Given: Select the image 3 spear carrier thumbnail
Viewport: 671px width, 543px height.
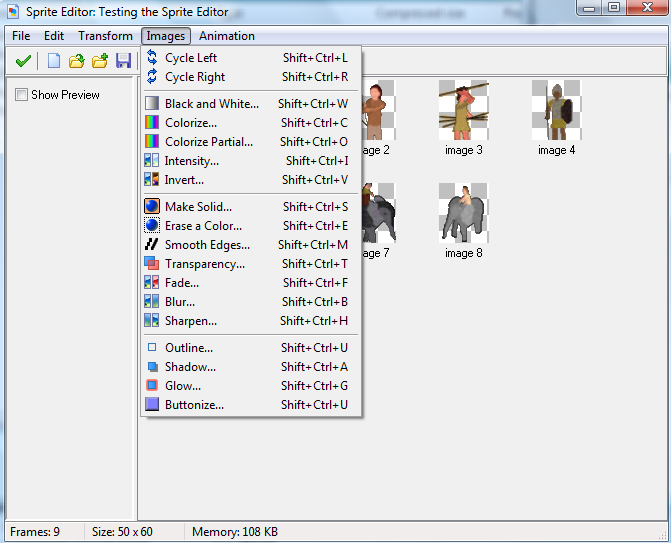Looking at the screenshot, I should pos(463,110).
